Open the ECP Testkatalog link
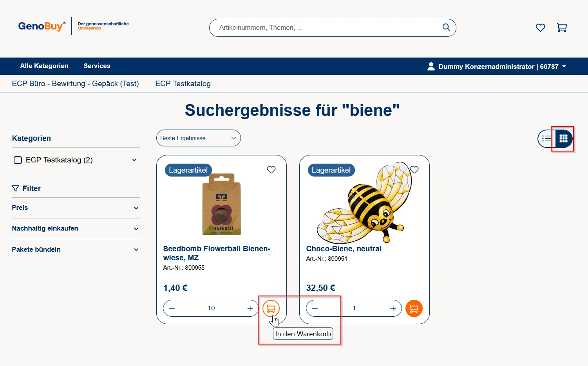The width and height of the screenshot is (588, 366). pyautogui.click(x=183, y=84)
